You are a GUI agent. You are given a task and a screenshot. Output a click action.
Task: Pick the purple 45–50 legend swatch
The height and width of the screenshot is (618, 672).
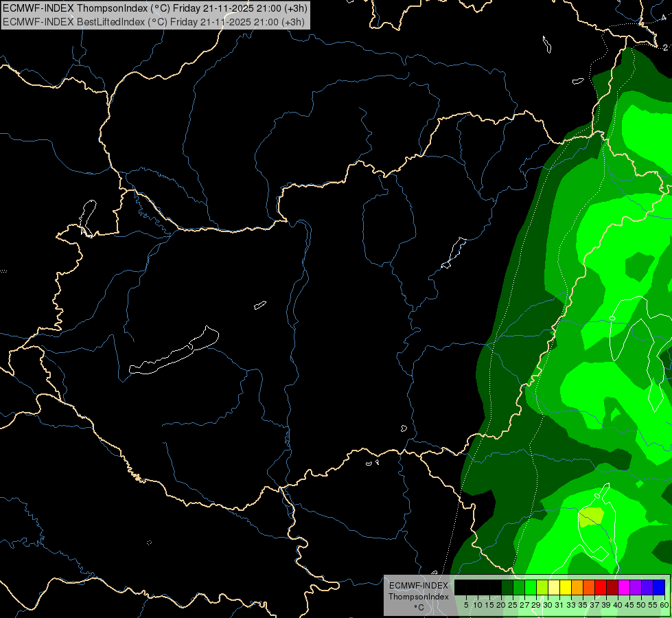pos(636,588)
